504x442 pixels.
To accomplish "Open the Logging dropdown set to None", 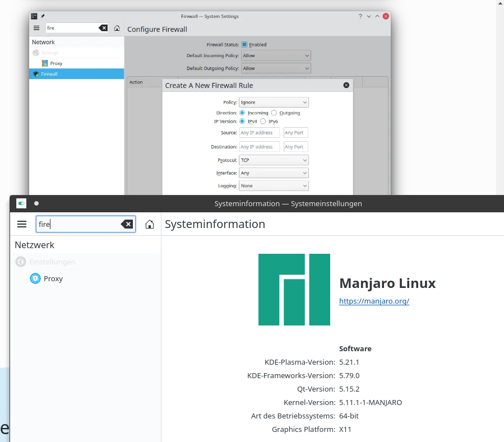I will (274, 185).
